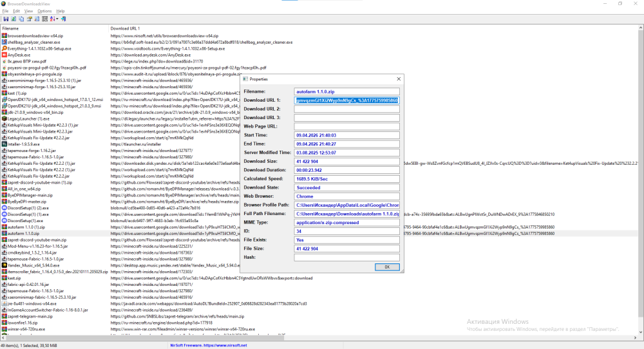Image resolution: width=644 pixels, height=349 pixels.
Task: Click the Refresh toolbar icon
Action: [x=14, y=19]
